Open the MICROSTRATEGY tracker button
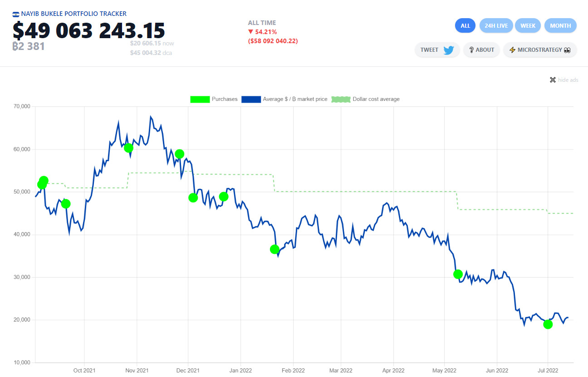 tap(540, 50)
